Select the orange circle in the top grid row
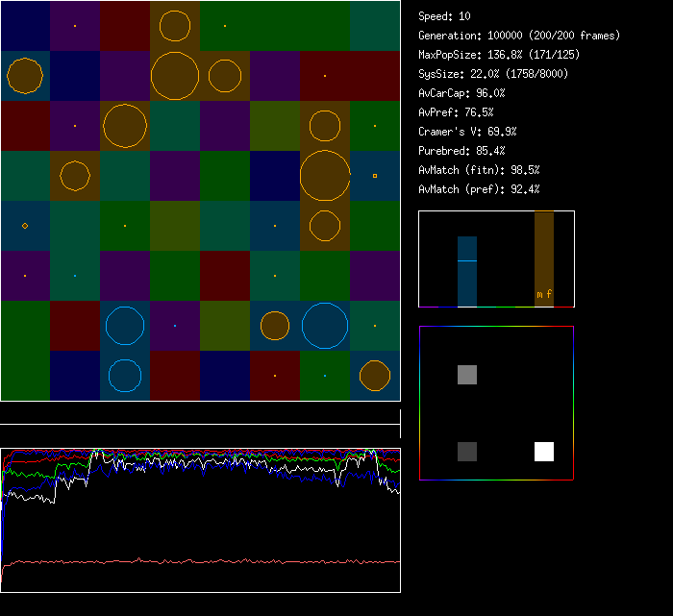The width and height of the screenshot is (673, 616). [x=175, y=26]
